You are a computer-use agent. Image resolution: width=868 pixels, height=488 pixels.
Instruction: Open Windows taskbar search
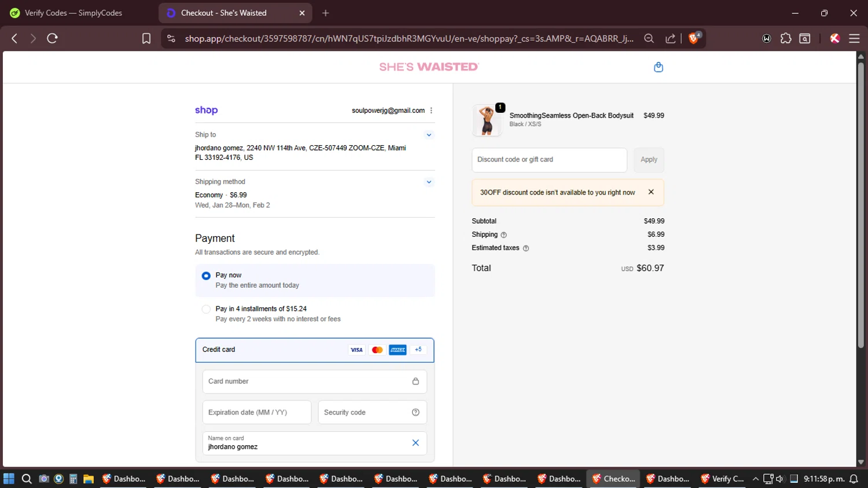pyautogui.click(x=27, y=479)
